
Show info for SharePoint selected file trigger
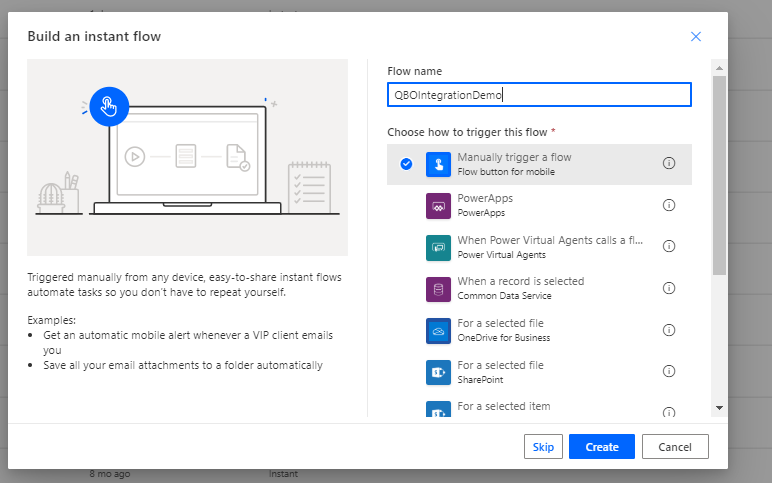click(669, 371)
